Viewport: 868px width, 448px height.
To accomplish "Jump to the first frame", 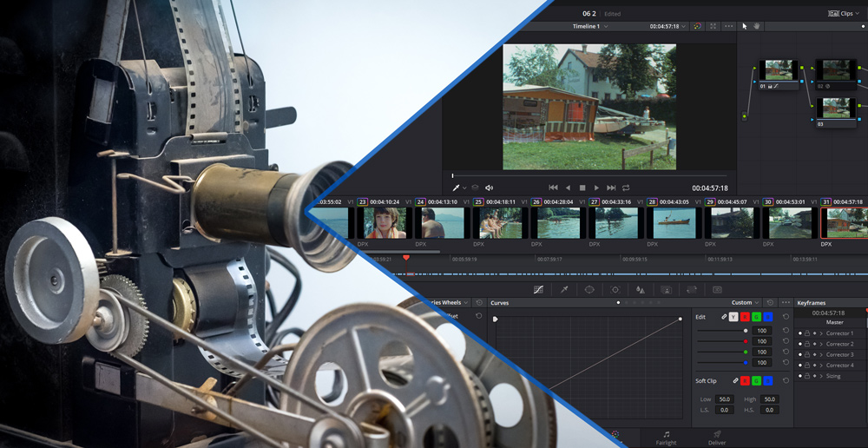I will click(x=553, y=188).
